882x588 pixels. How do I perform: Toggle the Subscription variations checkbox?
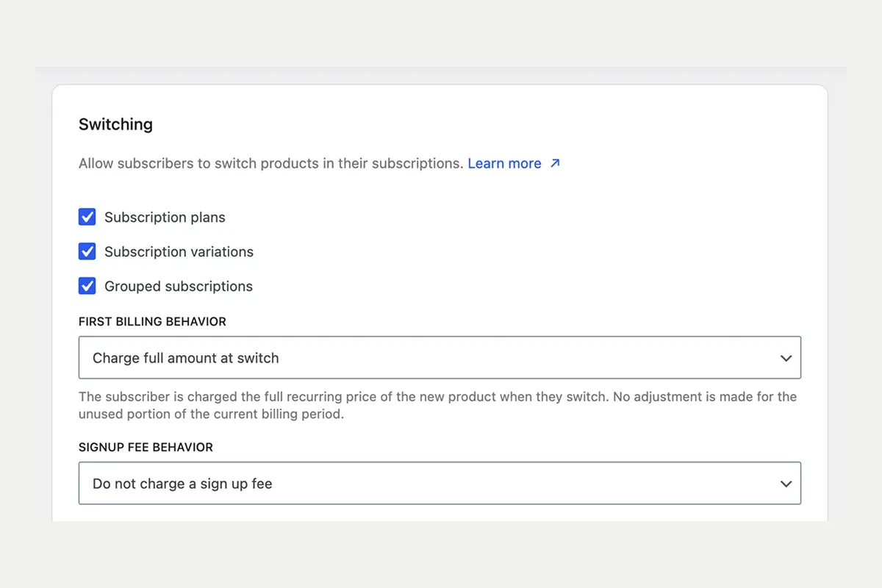click(87, 251)
